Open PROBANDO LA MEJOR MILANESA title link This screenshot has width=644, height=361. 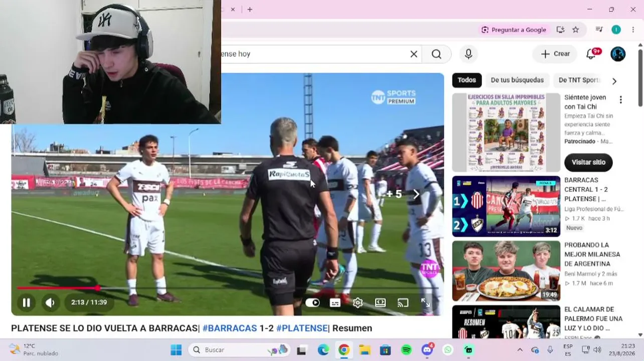(592, 254)
